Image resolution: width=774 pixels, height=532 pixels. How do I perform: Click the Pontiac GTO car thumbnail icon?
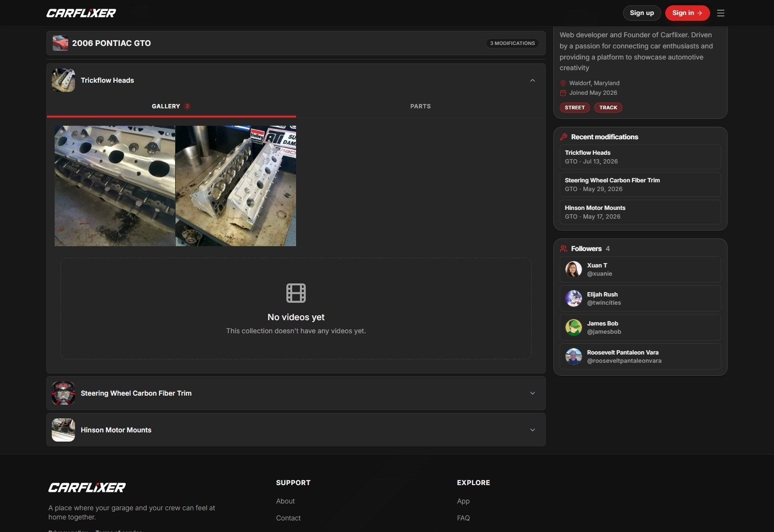click(x=60, y=43)
